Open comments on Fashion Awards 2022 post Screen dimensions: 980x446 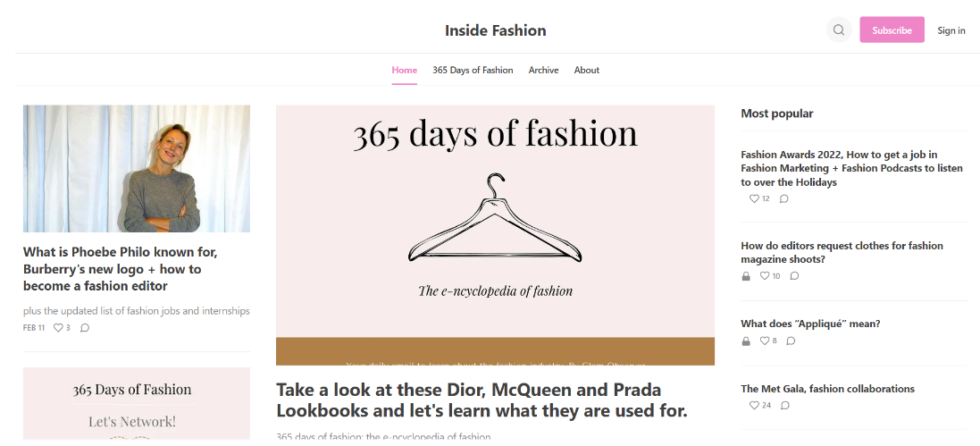[783, 198]
